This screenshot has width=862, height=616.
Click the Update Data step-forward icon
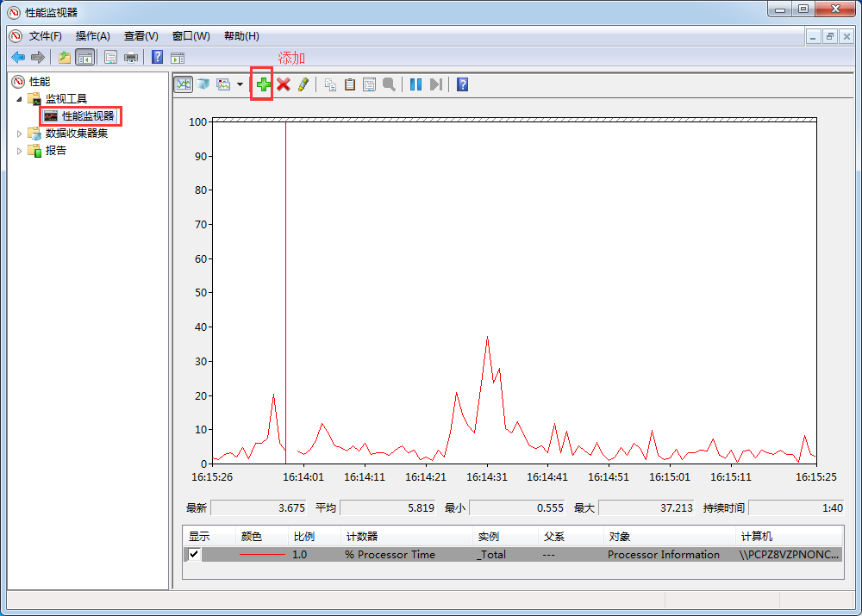coord(436,84)
